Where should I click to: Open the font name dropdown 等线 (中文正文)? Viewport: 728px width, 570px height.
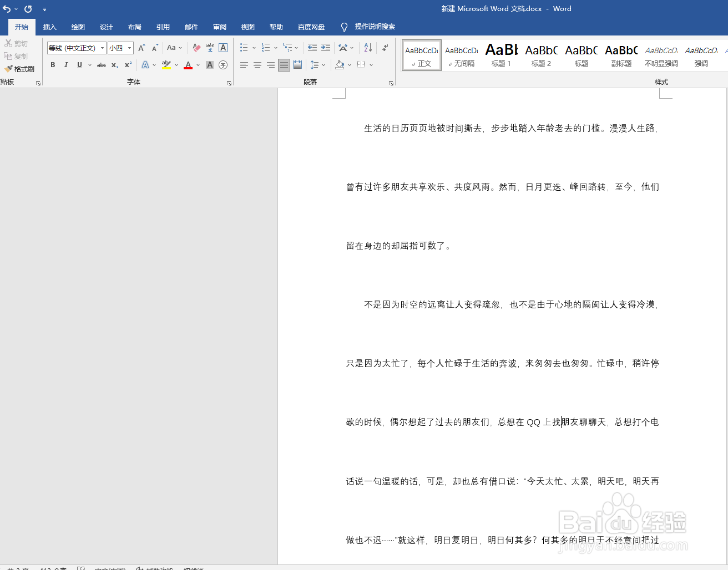point(102,48)
